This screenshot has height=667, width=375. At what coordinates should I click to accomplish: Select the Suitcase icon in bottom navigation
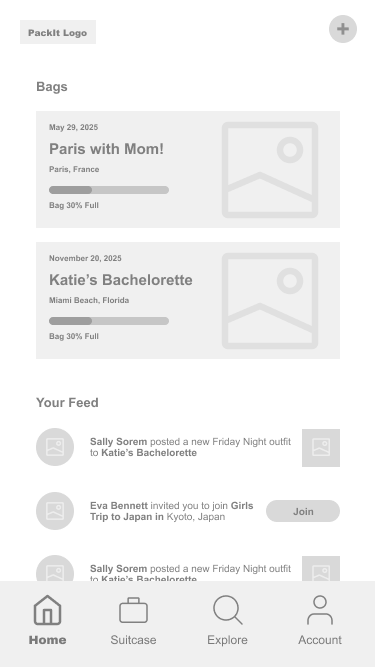point(134,610)
